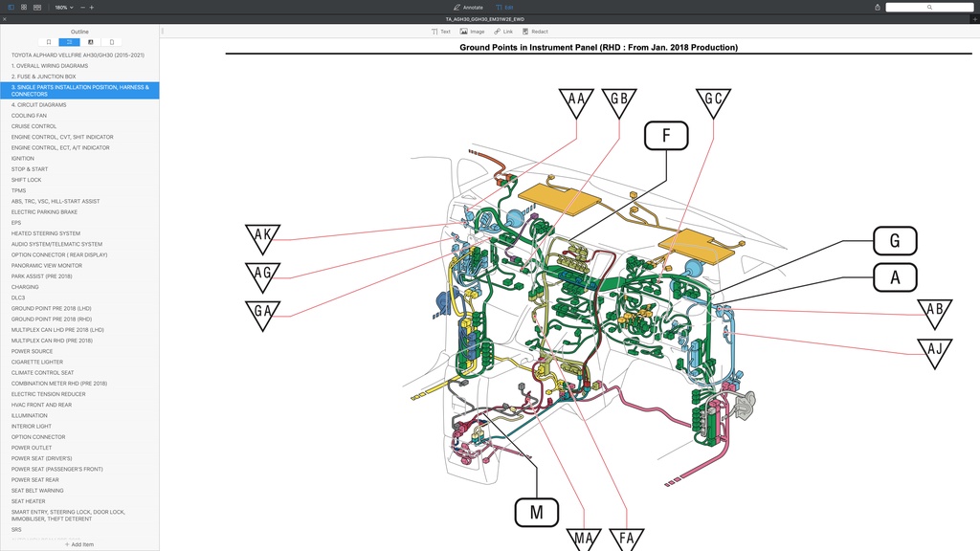Image resolution: width=980 pixels, height=551 pixels.
Task: Zoom in with the plus control
Action: coord(92,8)
